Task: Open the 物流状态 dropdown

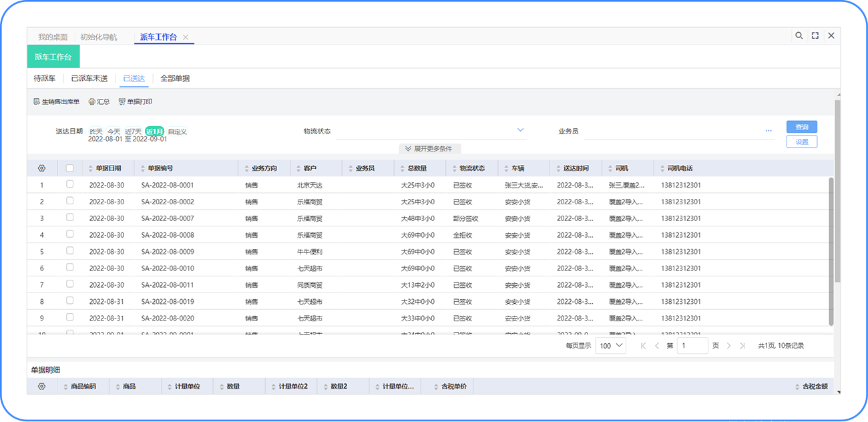Action: pos(521,131)
